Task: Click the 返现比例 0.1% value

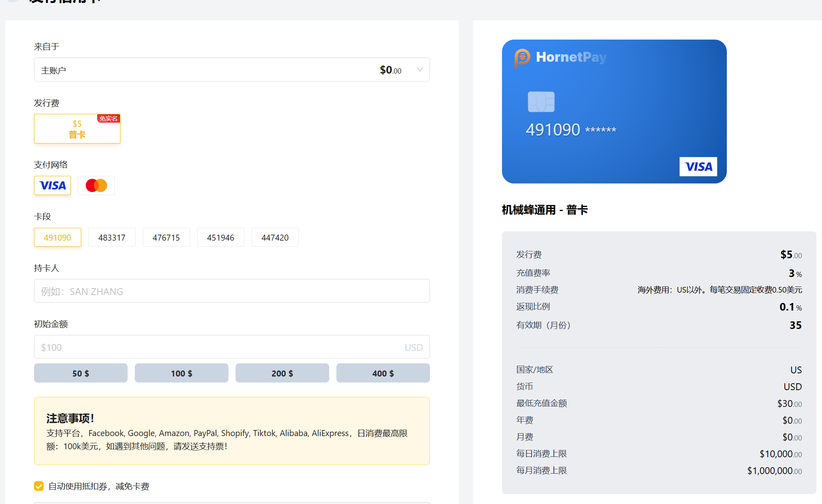Action: click(x=790, y=307)
